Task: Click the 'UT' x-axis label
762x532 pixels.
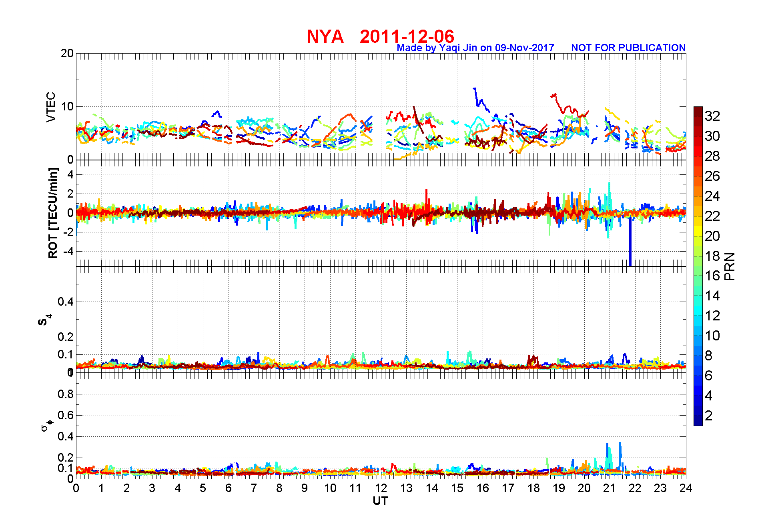Action: click(380, 501)
